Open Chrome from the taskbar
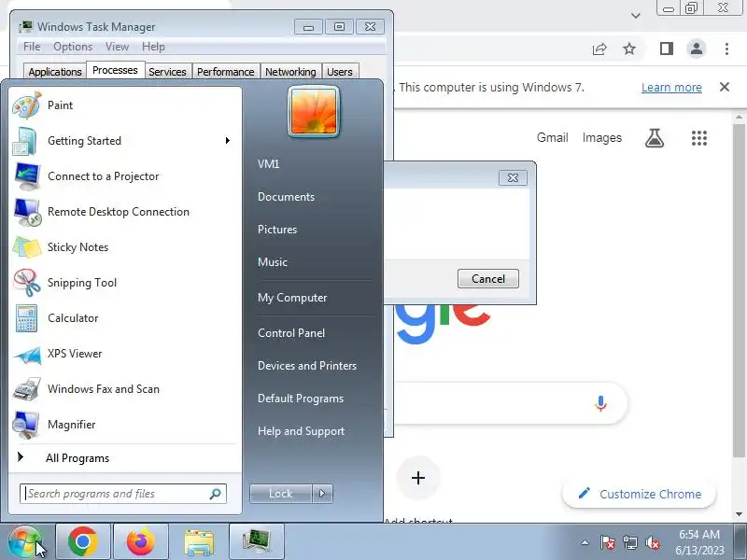The height and width of the screenshot is (560, 747). pyautogui.click(x=83, y=542)
